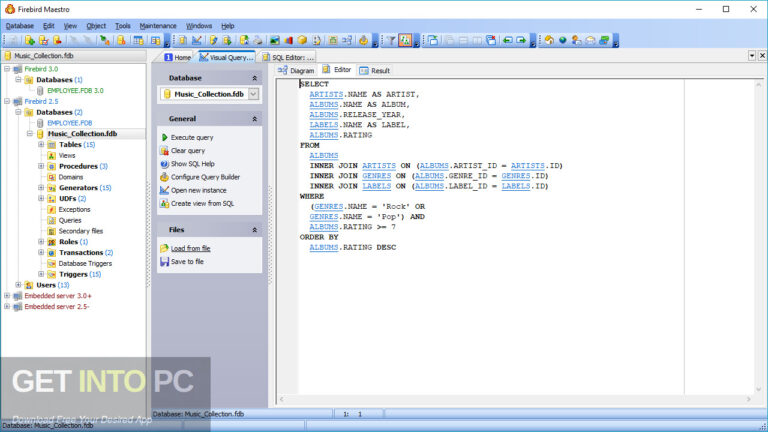The height and width of the screenshot is (432, 768).
Task: Toggle the highlighted orange tree toolbar button
Action: pyautogui.click(x=405, y=40)
